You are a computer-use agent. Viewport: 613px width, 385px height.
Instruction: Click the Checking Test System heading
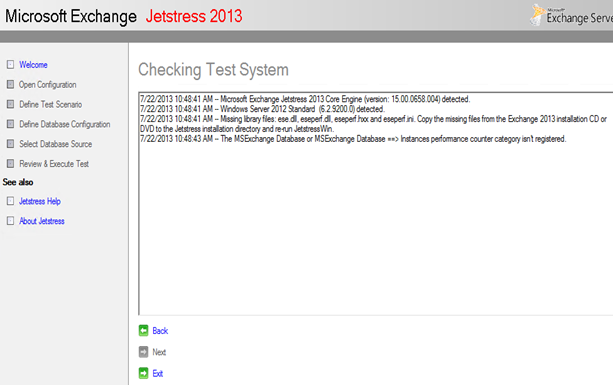tap(213, 70)
